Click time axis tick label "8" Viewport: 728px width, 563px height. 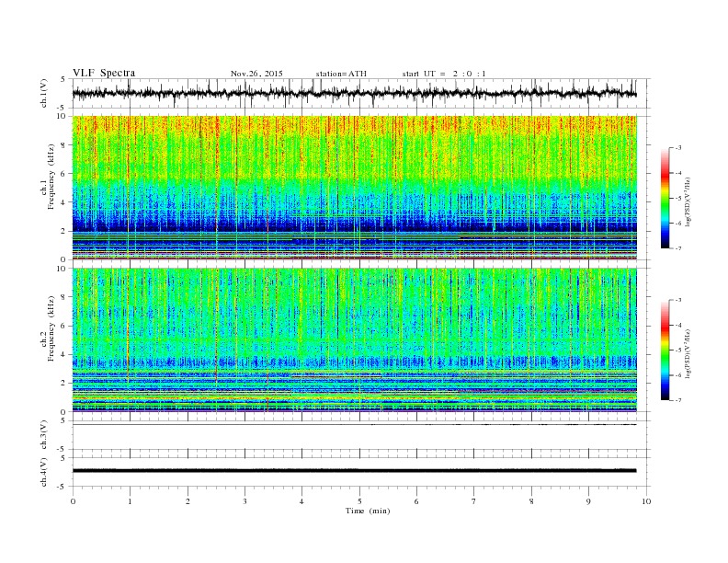click(x=531, y=501)
